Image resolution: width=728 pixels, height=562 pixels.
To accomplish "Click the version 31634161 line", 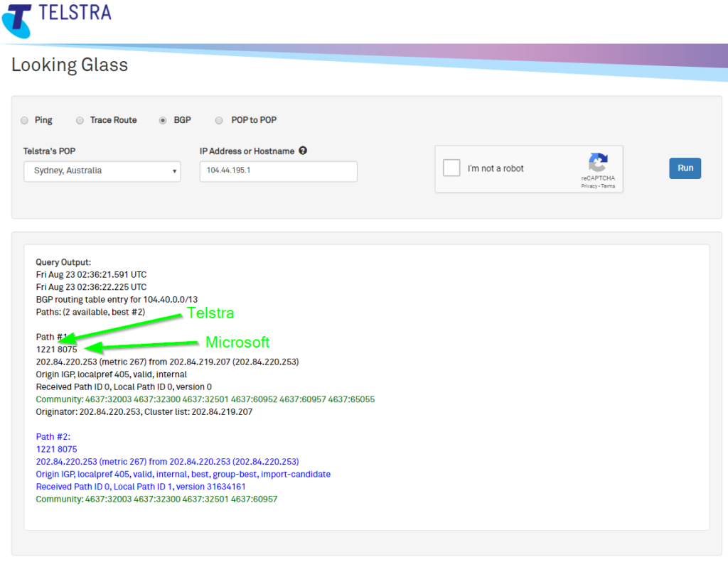I will pos(141,487).
